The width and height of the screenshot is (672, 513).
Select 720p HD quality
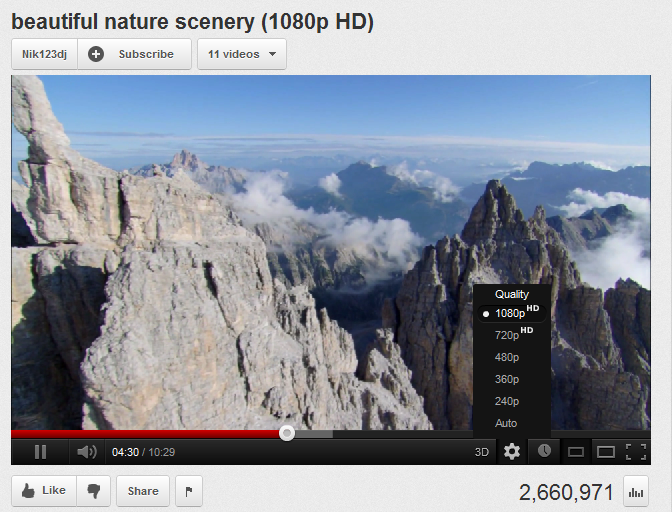(508, 335)
